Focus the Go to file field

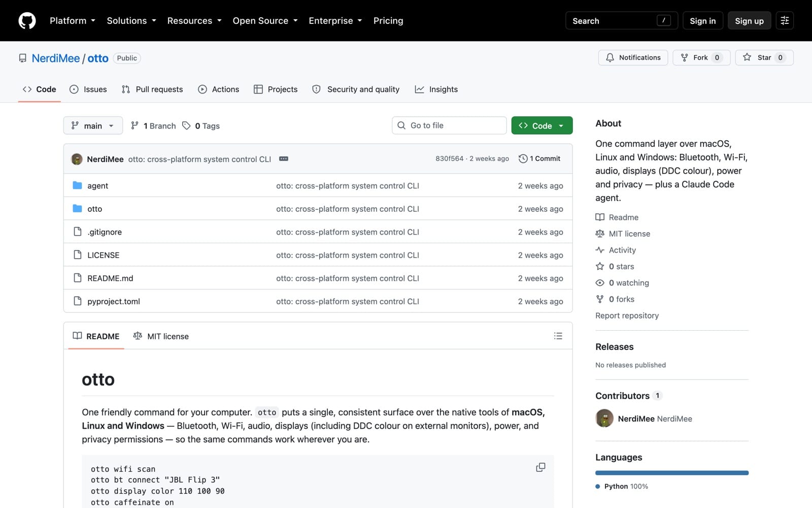point(449,125)
